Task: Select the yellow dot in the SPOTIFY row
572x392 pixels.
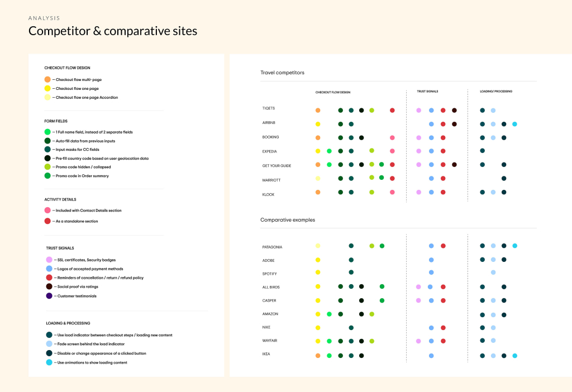Action: 318,273
